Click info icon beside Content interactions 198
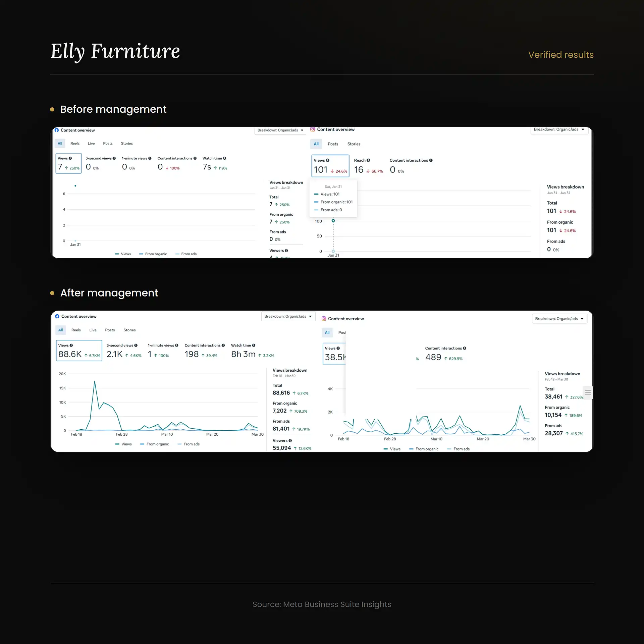Screen dimensions: 644x644 pyautogui.click(x=223, y=345)
